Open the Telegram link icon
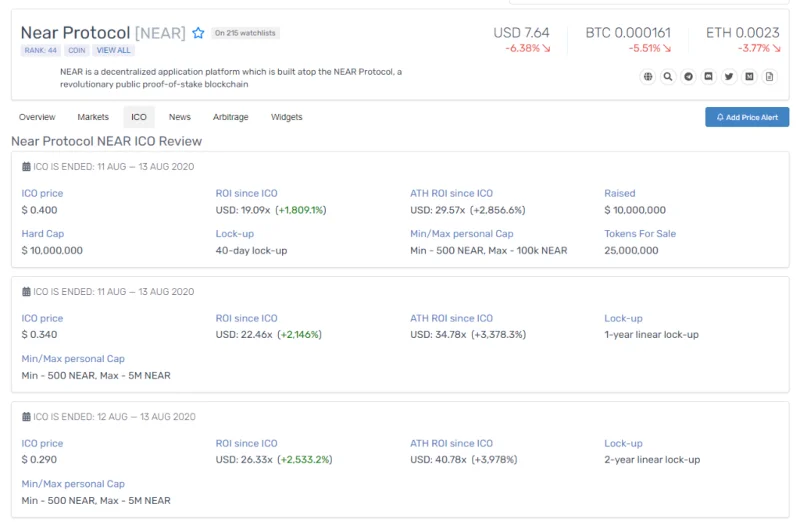The width and height of the screenshot is (800, 522). tap(688, 77)
